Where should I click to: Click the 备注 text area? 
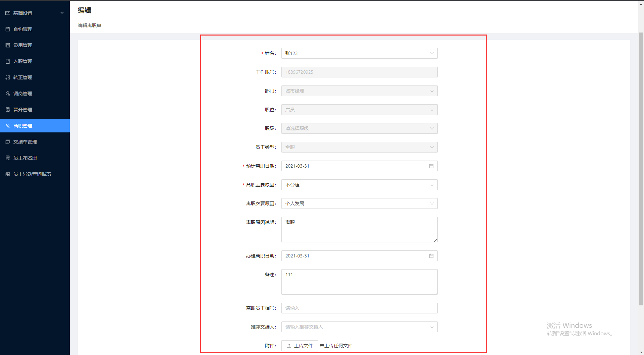click(x=359, y=282)
